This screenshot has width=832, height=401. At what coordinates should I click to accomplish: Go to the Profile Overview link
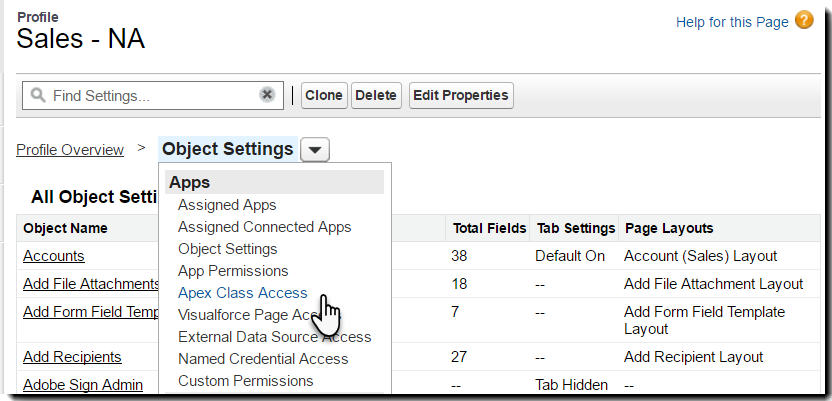70,150
